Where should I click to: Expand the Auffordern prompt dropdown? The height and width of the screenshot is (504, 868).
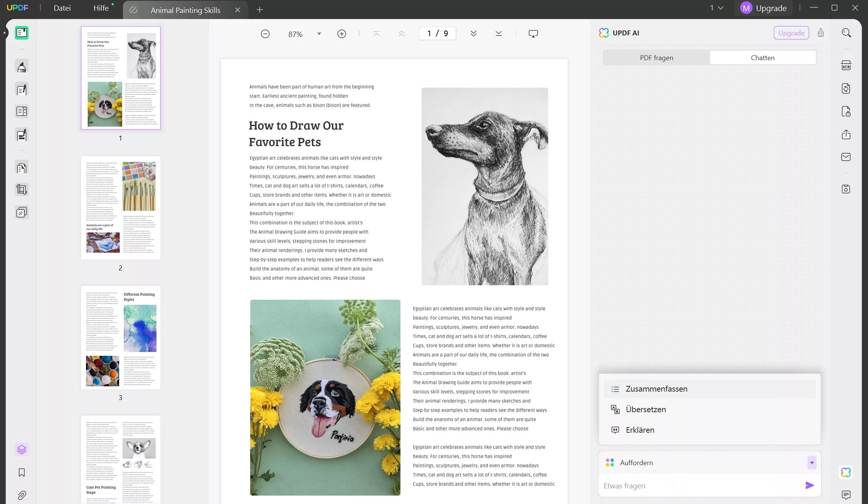pyautogui.click(x=812, y=463)
